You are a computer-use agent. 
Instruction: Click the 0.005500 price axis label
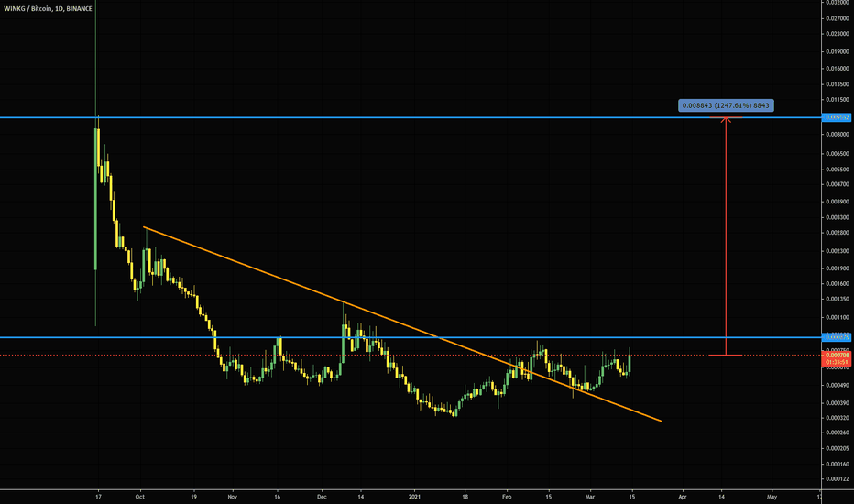click(x=838, y=170)
